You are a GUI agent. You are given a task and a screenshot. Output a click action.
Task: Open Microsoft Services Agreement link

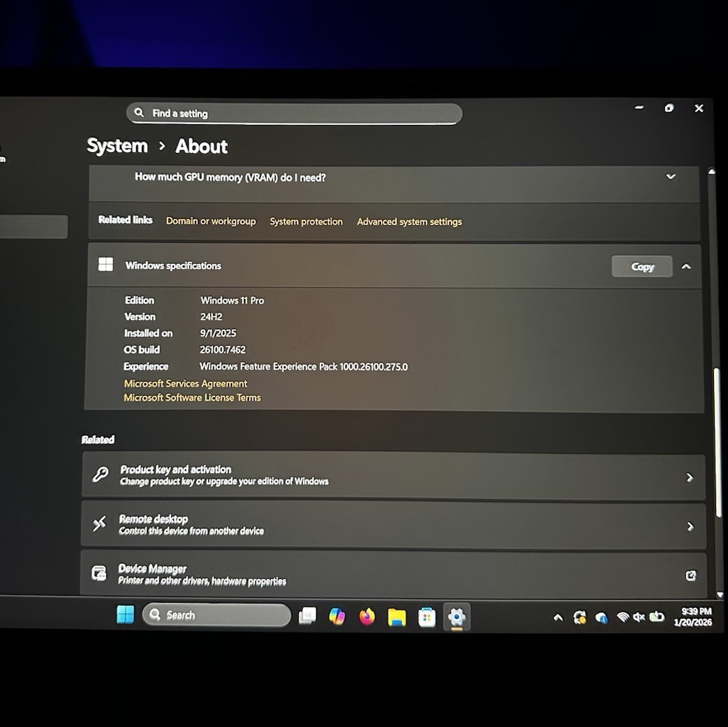pyautogui.click(x=185, y=384)
